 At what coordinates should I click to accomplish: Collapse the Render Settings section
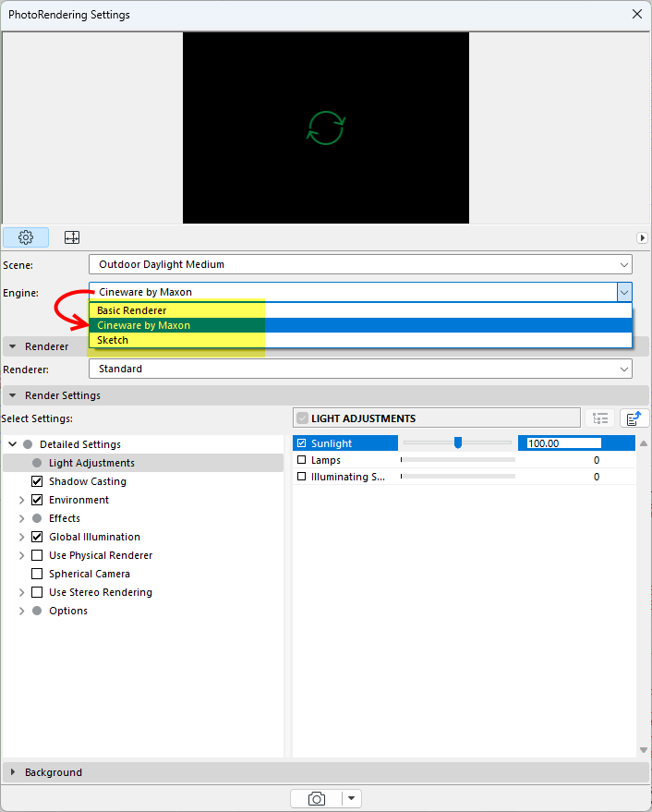[x=13, y=395]
